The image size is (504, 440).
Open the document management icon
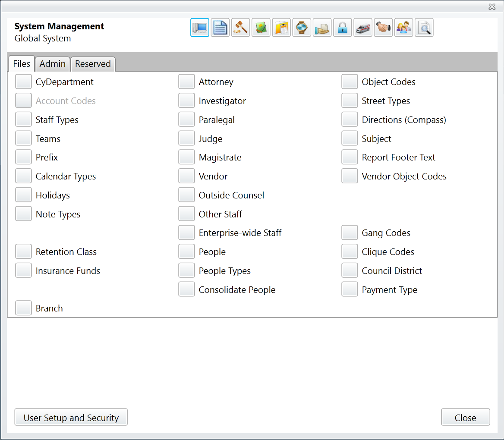[220, 27]
